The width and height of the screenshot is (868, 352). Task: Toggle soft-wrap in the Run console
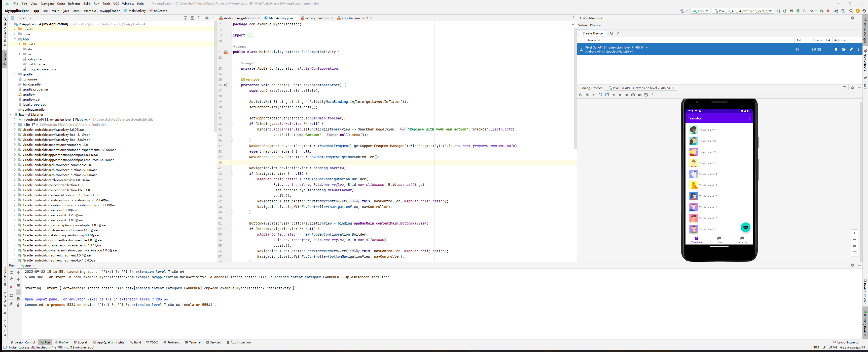coord(19,286)
